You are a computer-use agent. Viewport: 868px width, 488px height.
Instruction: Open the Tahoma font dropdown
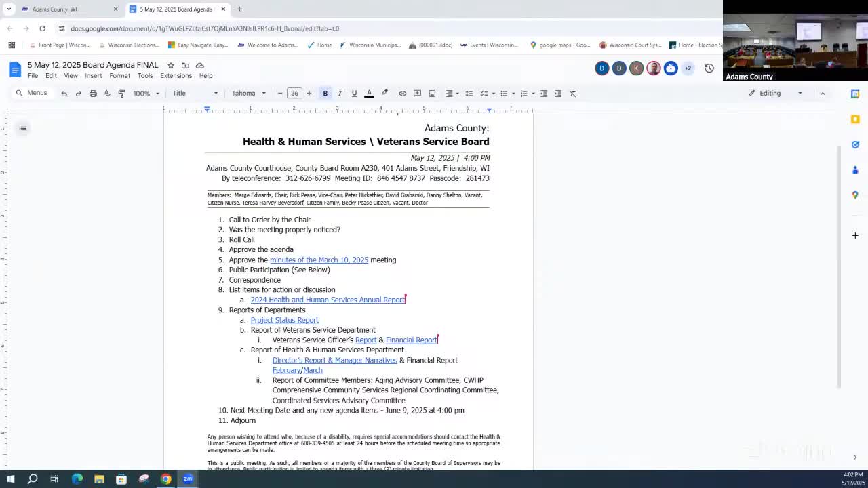248,94
